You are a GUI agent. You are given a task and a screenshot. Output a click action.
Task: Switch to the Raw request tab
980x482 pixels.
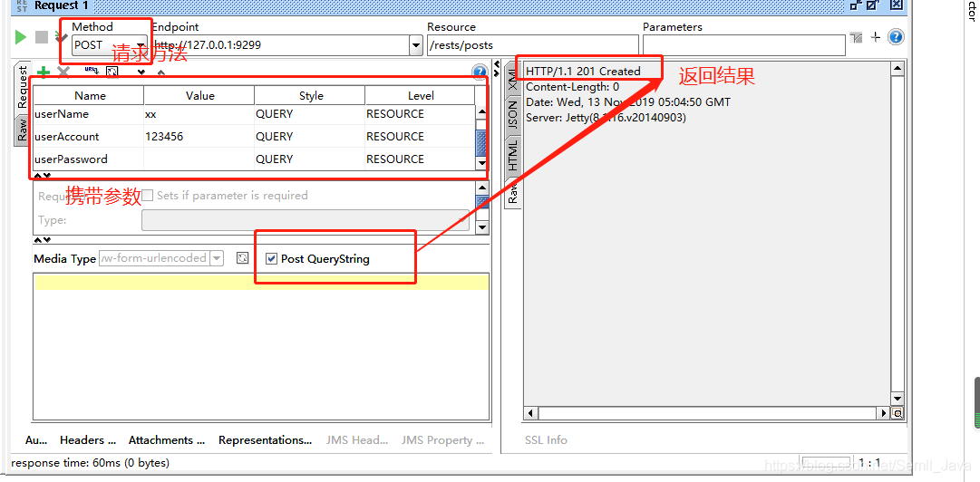coord(22,130)
